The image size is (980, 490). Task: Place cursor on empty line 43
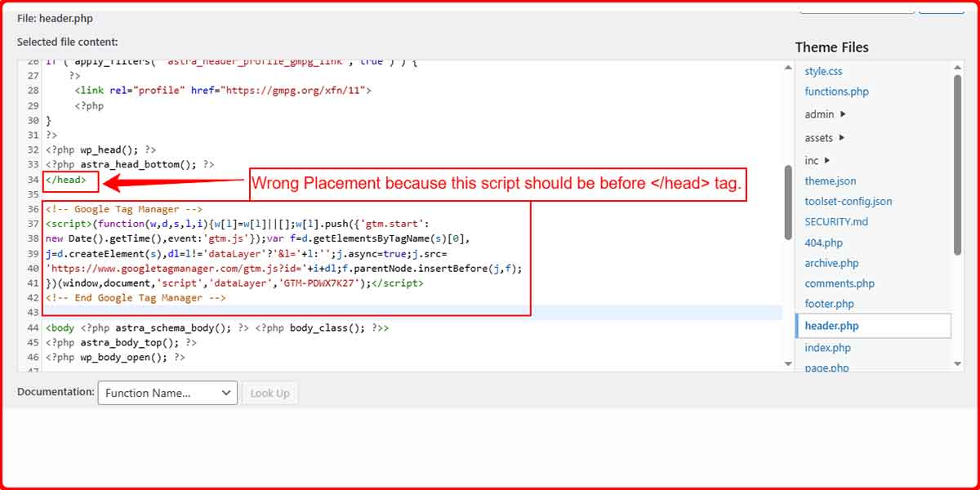pyautogui.click(x=412, y=313)
